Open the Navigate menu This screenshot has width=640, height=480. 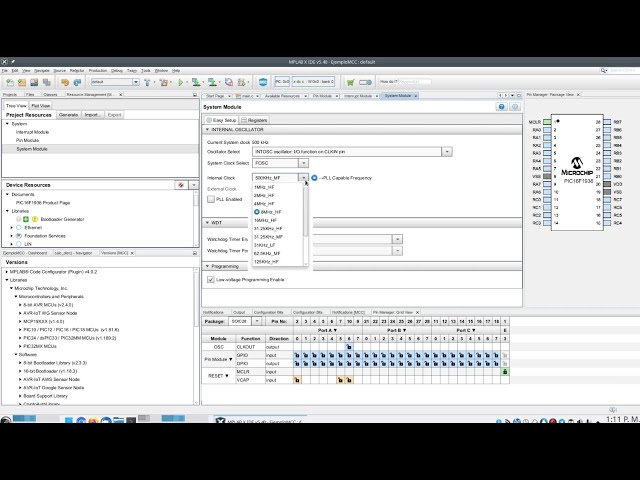pyautogui.click(x=42, y=71)
